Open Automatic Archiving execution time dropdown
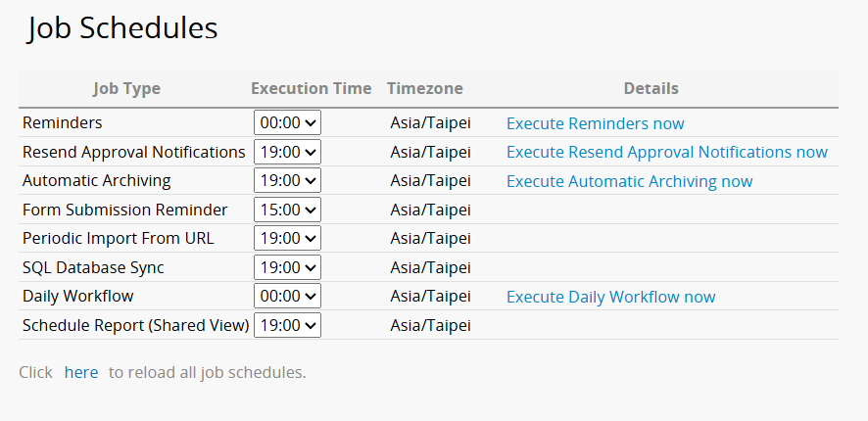This screenshot has width=868, height=421. (x=287, y=181)
